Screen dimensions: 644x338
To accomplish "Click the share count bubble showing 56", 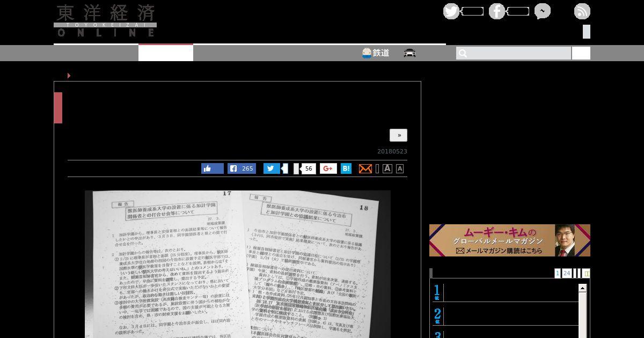I will point(308,168).
